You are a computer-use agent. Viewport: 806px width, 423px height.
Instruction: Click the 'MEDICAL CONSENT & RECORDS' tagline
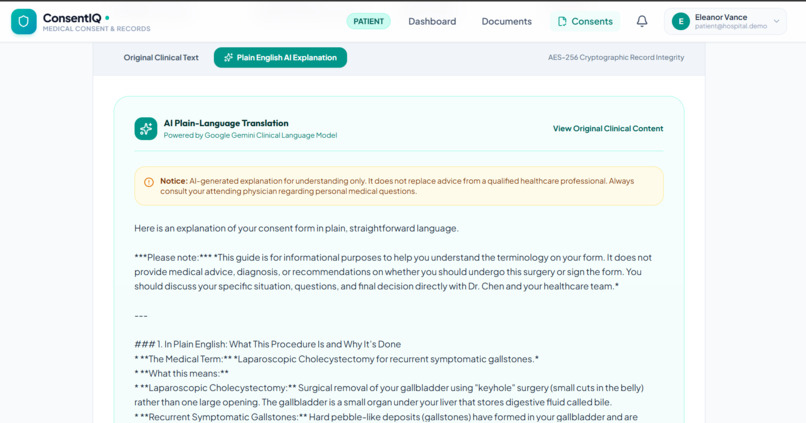pyautogui.click(x=97, y=29)
